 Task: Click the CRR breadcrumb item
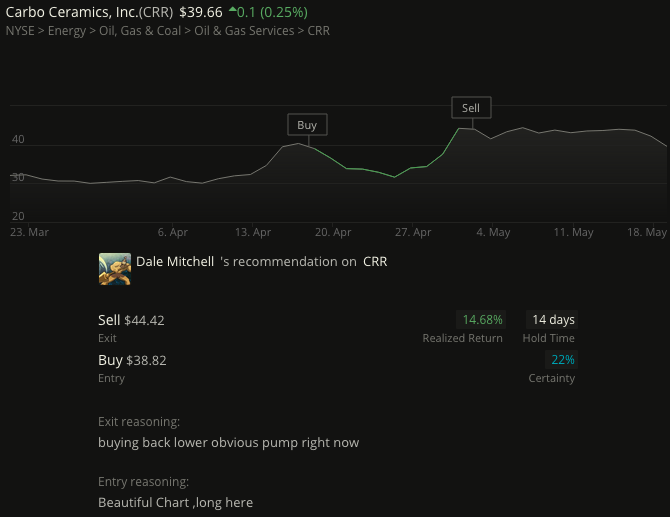click(x=319, y=31)
